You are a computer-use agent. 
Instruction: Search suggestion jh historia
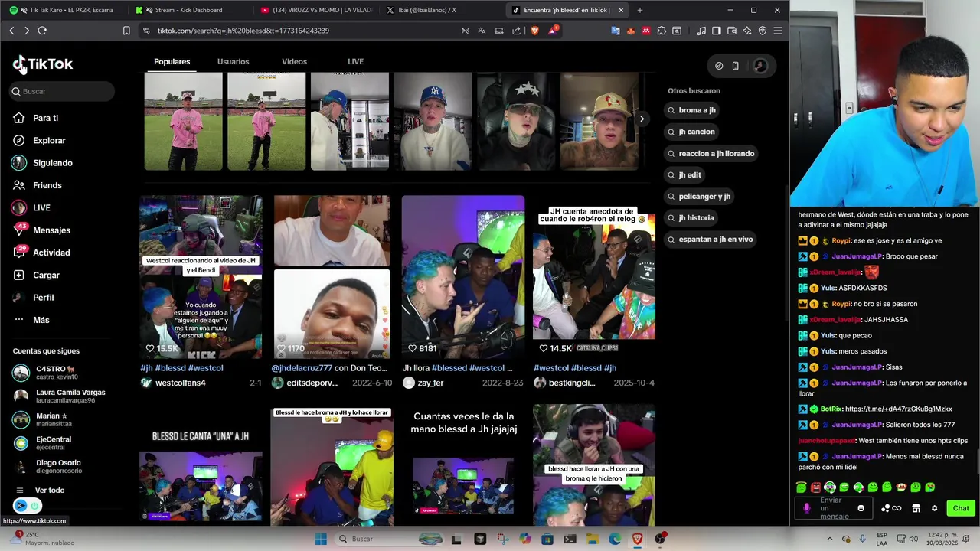pos(691,217)
